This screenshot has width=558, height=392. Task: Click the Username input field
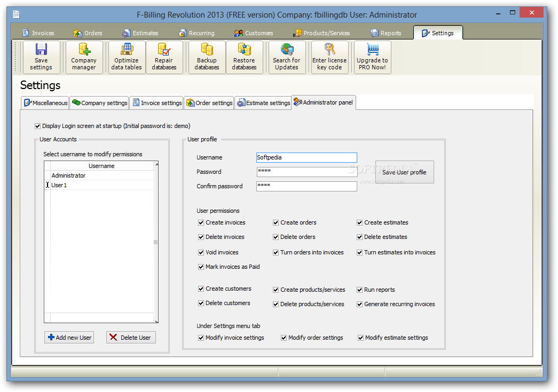pos(306,157)
